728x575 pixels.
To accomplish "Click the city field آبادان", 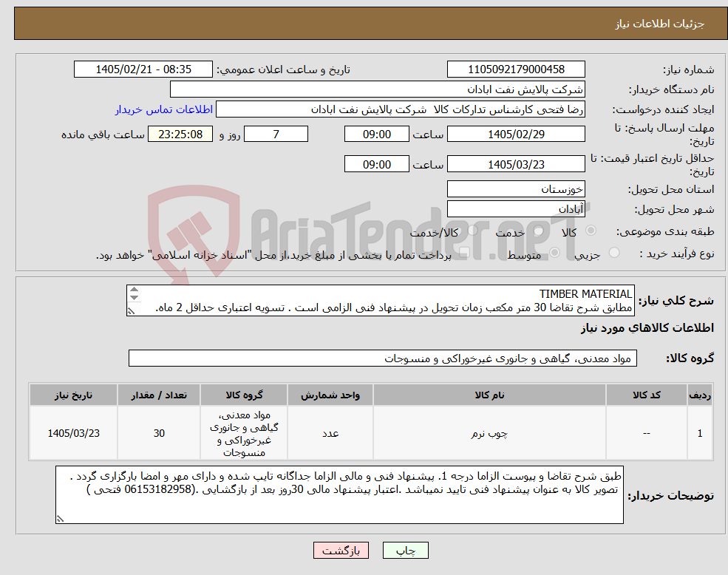I will click(516, 209).
